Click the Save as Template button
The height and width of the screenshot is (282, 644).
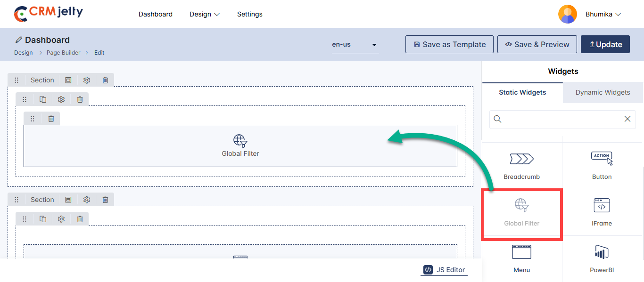coord(449,45)
